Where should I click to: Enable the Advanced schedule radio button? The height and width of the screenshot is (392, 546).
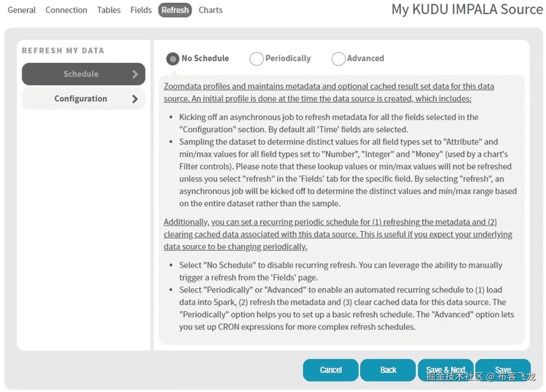pos(338,59)
